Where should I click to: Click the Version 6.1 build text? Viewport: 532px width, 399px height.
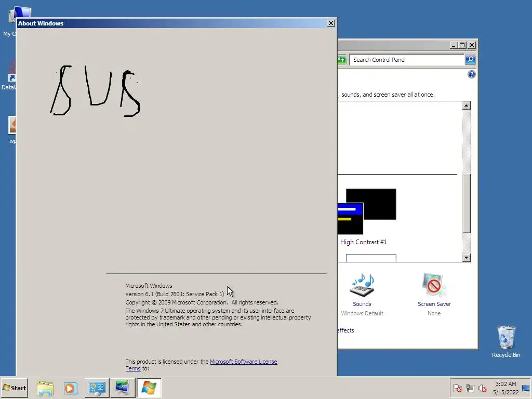click(175, 294)
